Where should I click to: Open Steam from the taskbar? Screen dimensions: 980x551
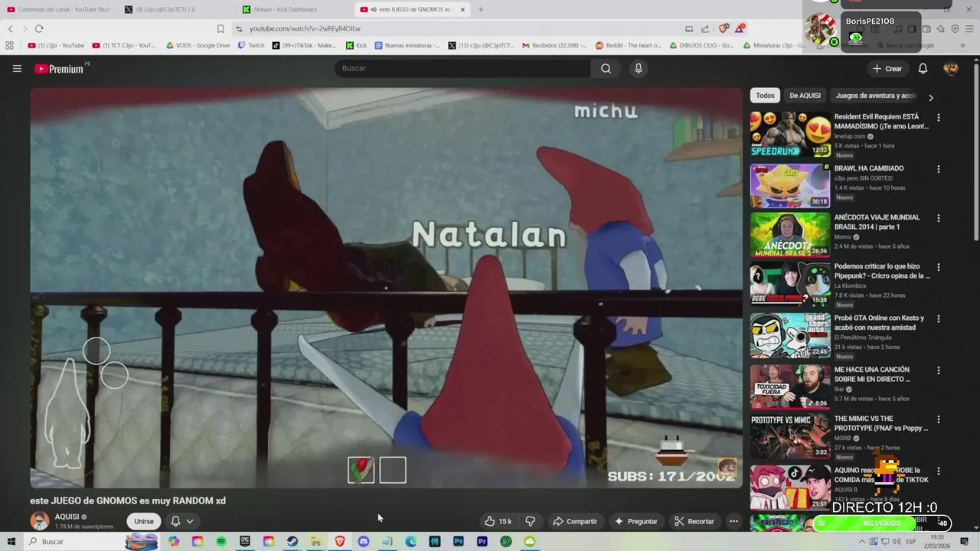[x=292, y=541]
